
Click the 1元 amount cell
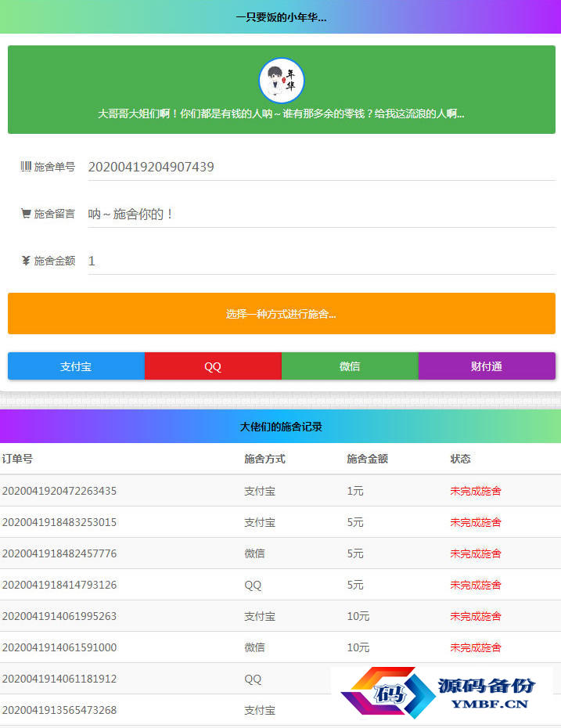(355, 491)
